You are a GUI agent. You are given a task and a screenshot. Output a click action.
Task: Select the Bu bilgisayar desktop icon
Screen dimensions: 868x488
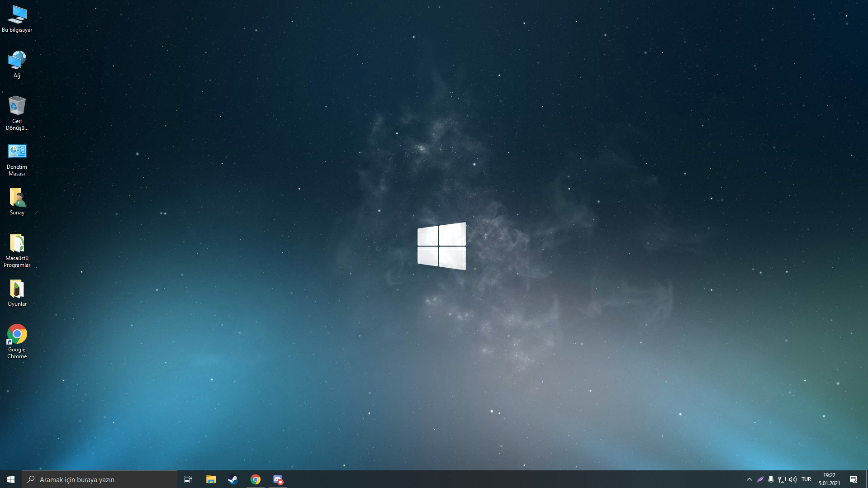17,19
